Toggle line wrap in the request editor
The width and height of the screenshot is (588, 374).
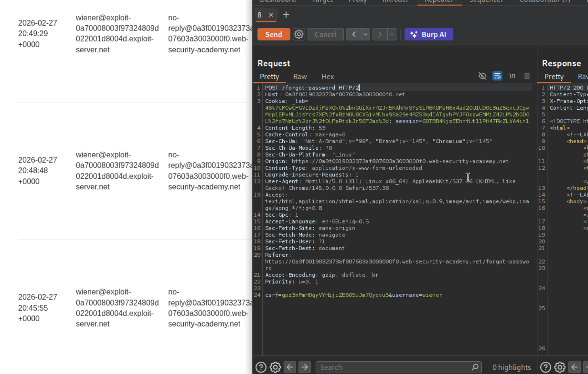point(497,76)
